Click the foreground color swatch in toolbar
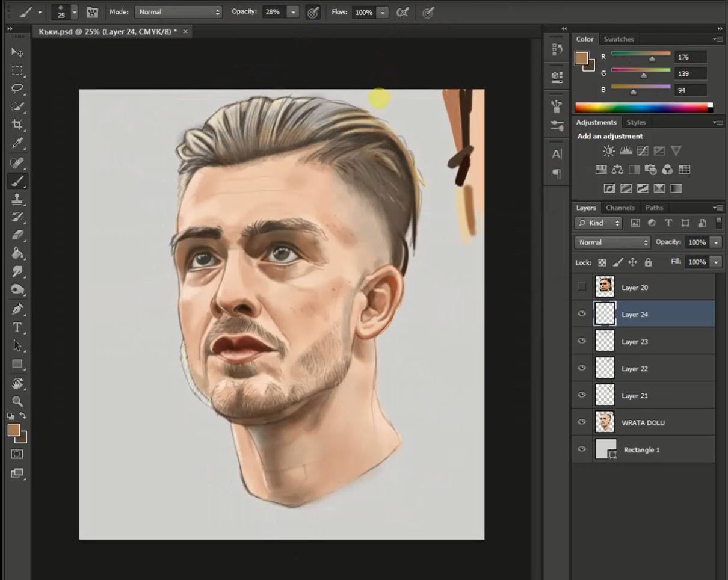 (x=13, y=430)
